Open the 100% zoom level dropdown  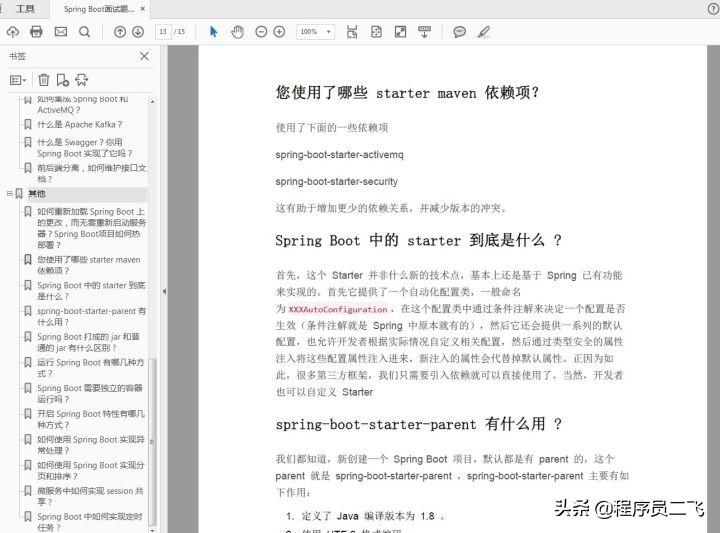pyautogui.click(x=315, y=32)
